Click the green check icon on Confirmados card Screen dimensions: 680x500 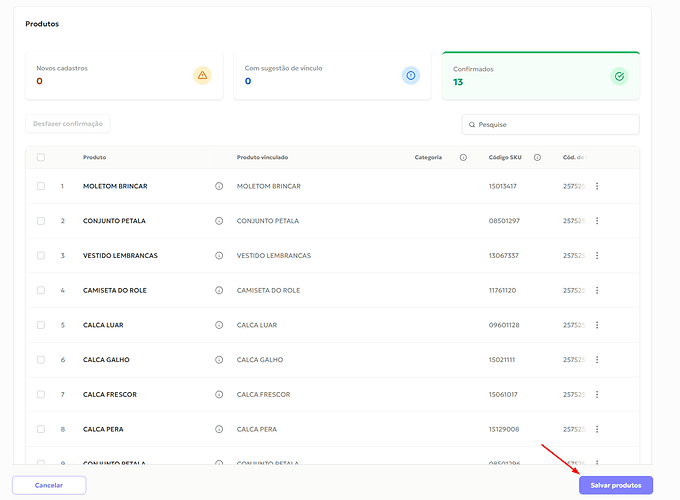pos(619,76)
